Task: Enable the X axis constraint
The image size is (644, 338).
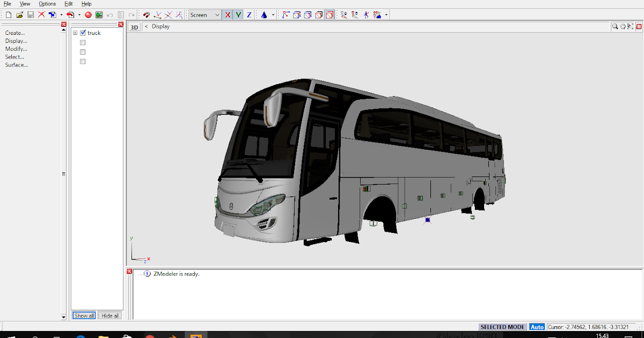Action: (x=229, y=14)
